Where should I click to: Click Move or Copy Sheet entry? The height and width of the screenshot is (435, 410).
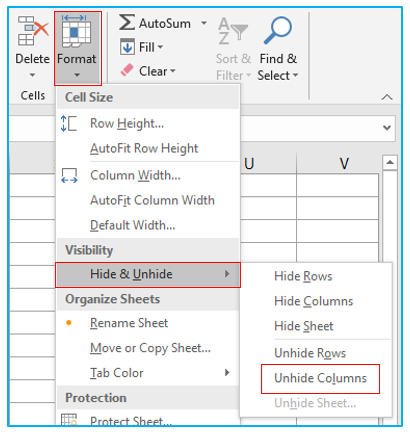[x=148, y=348]
